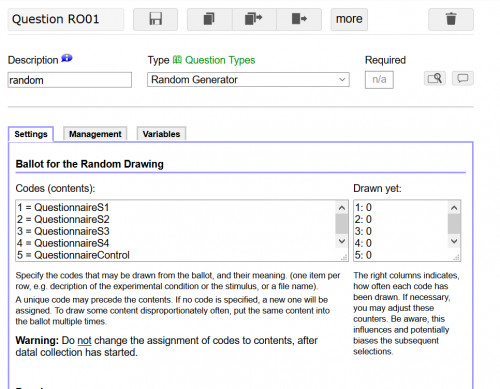Click the line '1 = QuestionnaireS1'
The width and height of the screenshot is (500, 389).
point(63,207)
